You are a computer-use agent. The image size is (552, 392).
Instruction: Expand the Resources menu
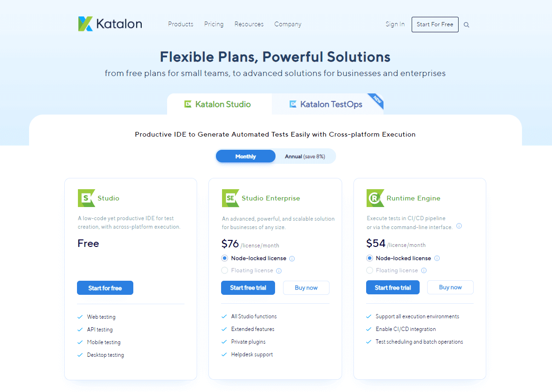(x=249, y=24)
